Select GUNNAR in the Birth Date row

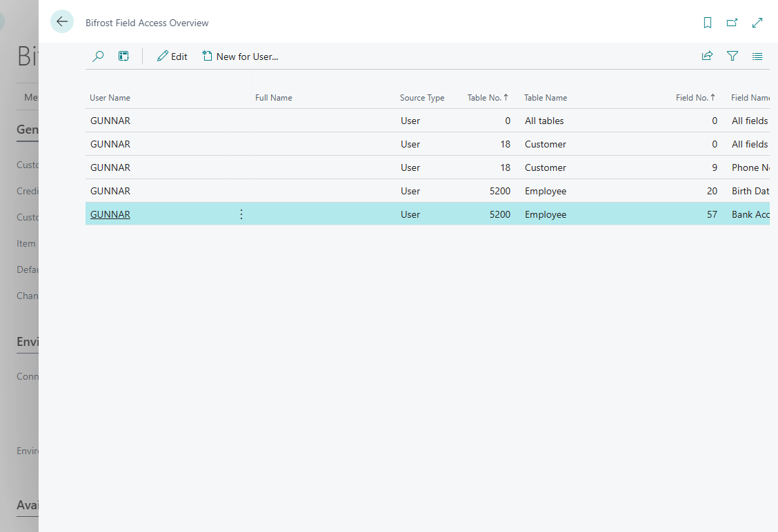click(110, 191)
